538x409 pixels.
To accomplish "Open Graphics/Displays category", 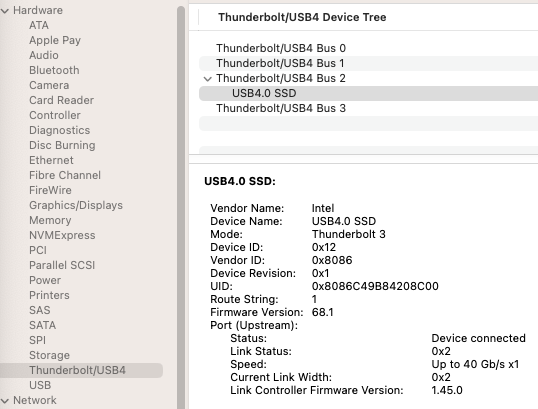I will [x=76, y=205].
